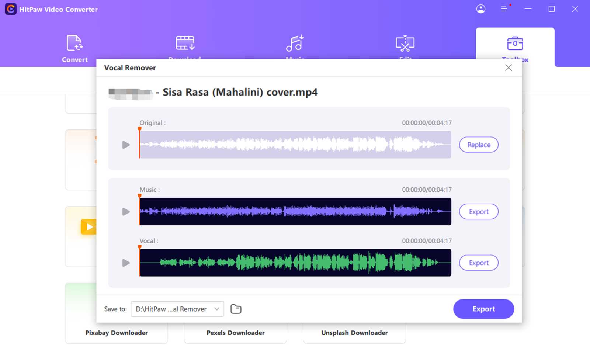Click the main Export button
Image resolution: width=590 pixels, height=364 pixels.
click(x=483, y=309)
